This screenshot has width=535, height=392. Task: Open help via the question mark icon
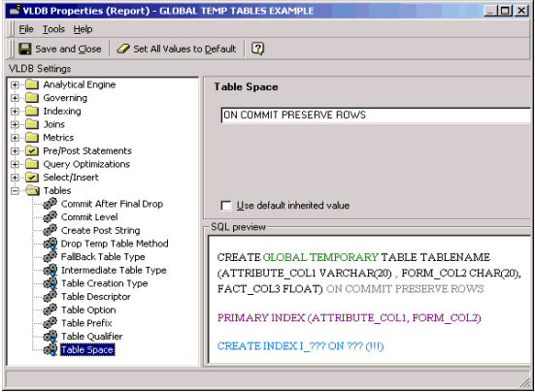pos(257,49)
